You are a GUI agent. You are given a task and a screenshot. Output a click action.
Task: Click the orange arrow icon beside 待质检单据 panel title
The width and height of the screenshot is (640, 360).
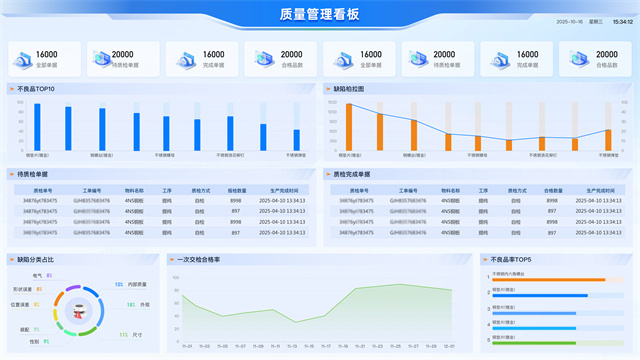tap(12, 174)
